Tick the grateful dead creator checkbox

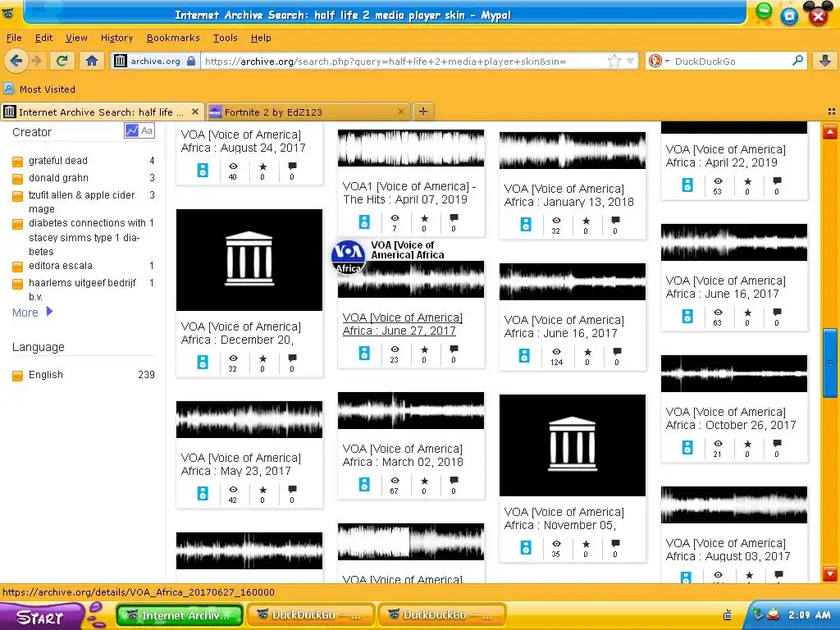tap(18, 162)
